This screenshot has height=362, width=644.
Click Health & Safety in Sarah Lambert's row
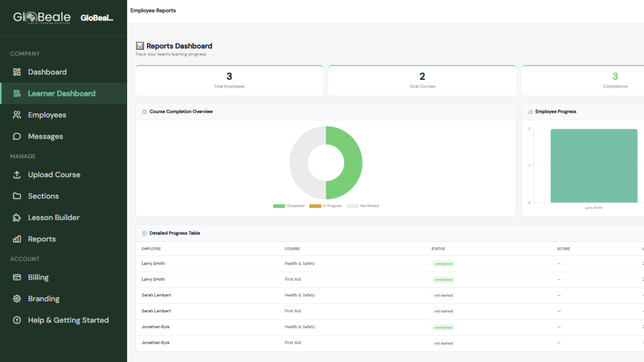point(300,295)
